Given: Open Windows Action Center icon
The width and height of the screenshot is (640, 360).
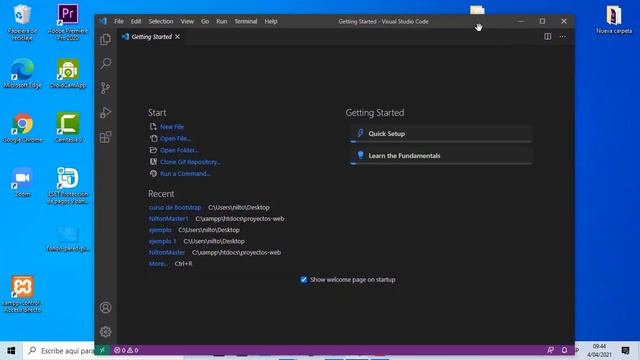Looking at the screenshot, I should (625, 351).
